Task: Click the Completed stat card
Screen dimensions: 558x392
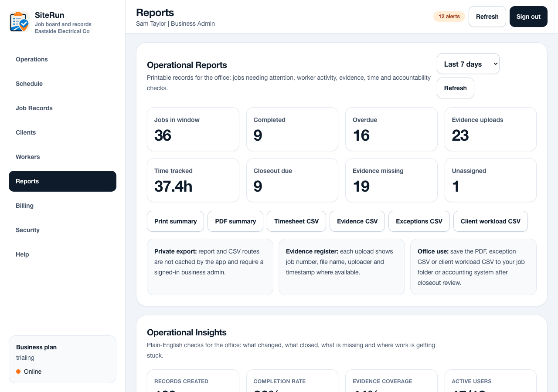Action: coord(292,129)
